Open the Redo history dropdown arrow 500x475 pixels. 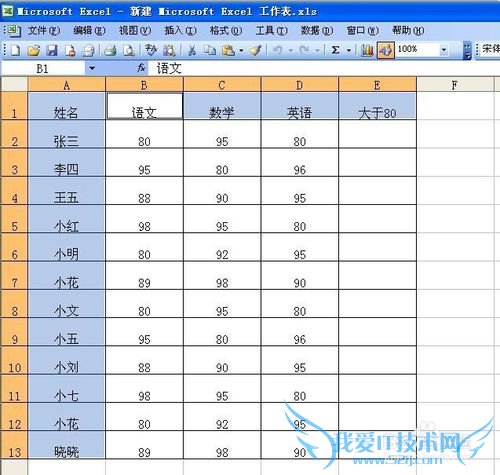tap(317, 51)
